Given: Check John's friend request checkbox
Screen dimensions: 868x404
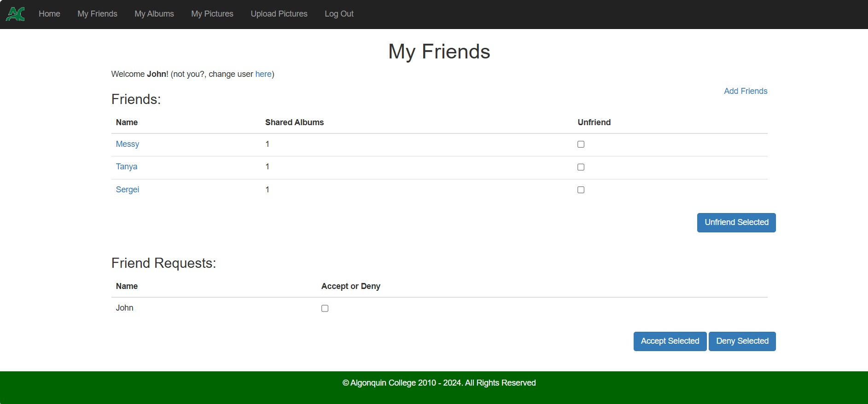Looking at the screenshot, I should click(325, 308).
